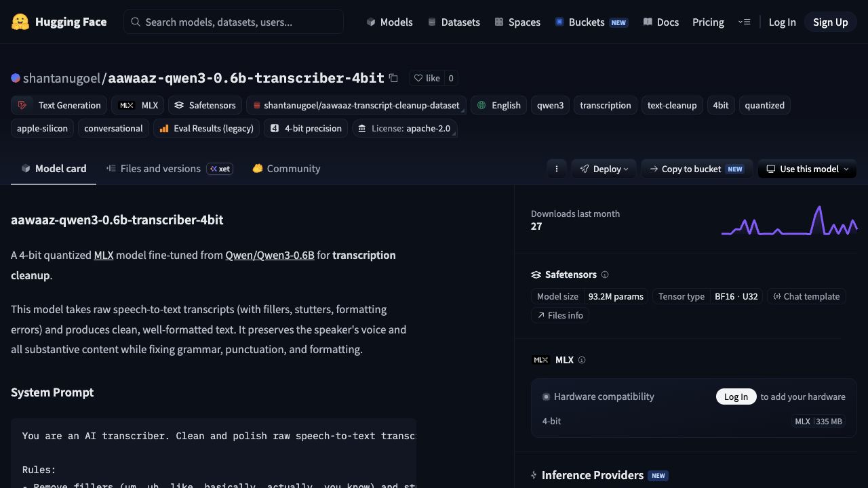Click the Tensor type BF16 · U32 chip
The height and width of the screenshot is (488, 868).
pyautogui.click(x=708, y=296)
